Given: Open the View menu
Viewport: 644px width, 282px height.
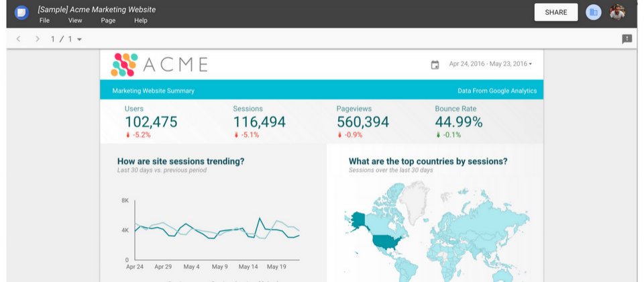Looking at the screenshot, I should [75, 21].
